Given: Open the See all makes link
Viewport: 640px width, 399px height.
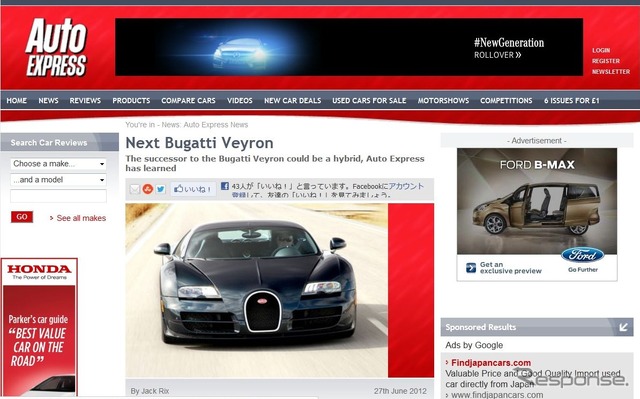Looking at the screenshot, I should 81,218.
